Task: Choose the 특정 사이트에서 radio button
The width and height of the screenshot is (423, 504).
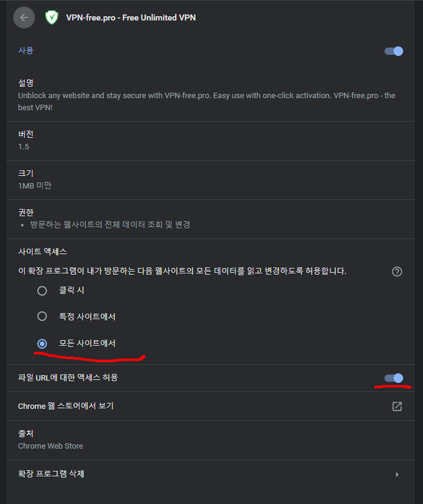Action: pos(42,316)
